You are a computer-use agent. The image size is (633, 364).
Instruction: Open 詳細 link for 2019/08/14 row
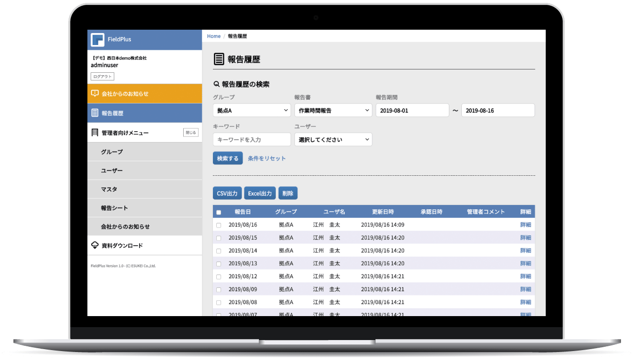(526, 250)
